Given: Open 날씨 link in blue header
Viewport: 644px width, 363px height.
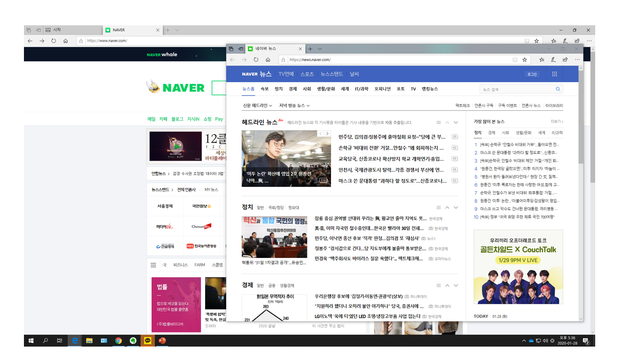Looking at the screenshot, I should pos(354,74).
